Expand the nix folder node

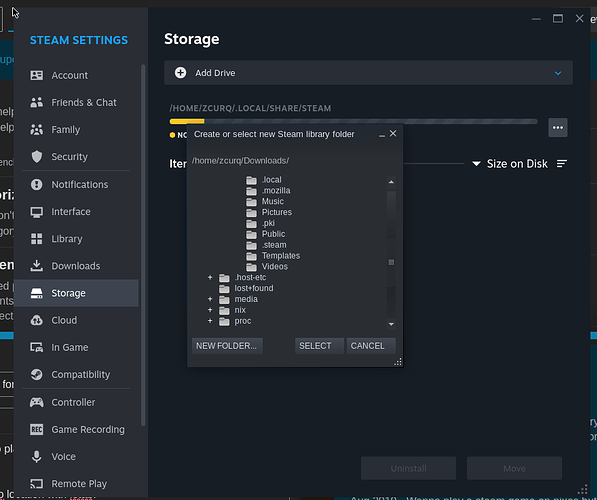(210, 310)
